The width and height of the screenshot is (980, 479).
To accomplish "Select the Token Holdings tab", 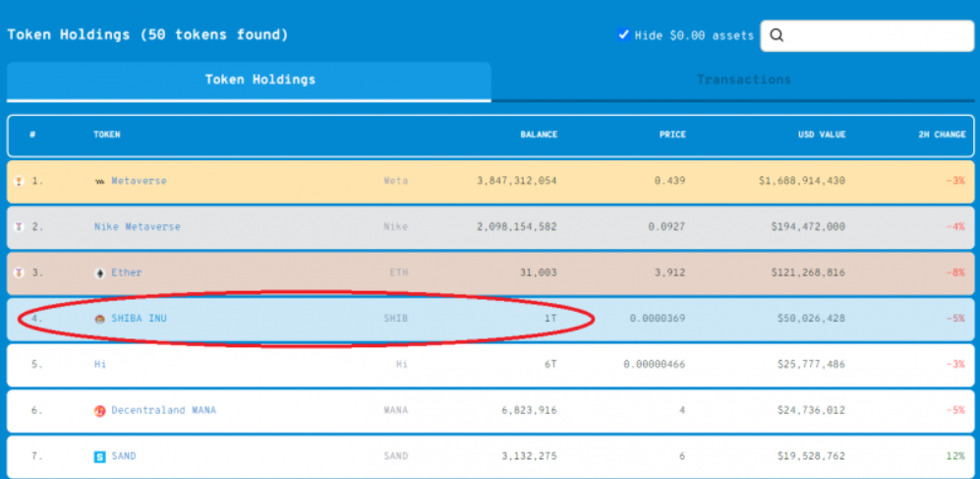I will coord(259,80).
